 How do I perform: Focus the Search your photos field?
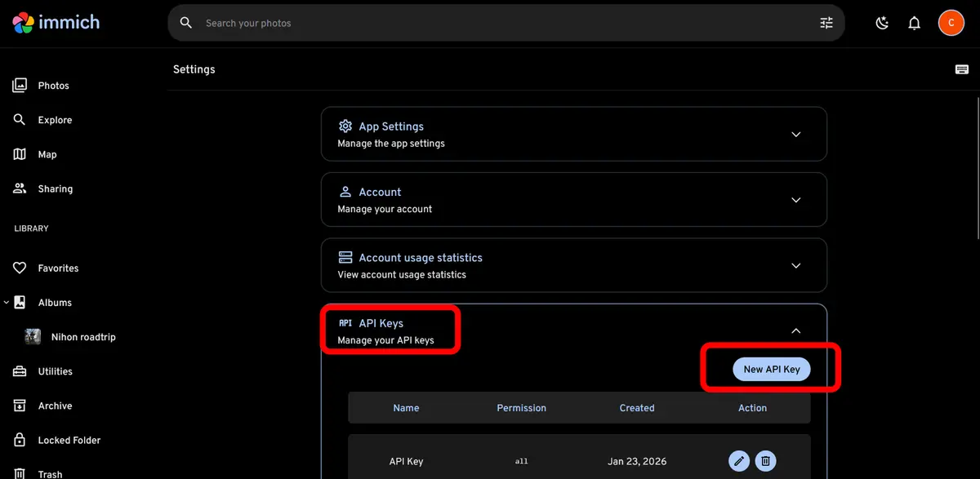coord(490,23)
